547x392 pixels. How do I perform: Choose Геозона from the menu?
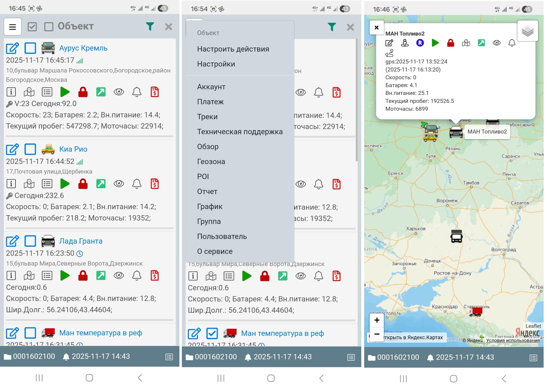point(211,161)
